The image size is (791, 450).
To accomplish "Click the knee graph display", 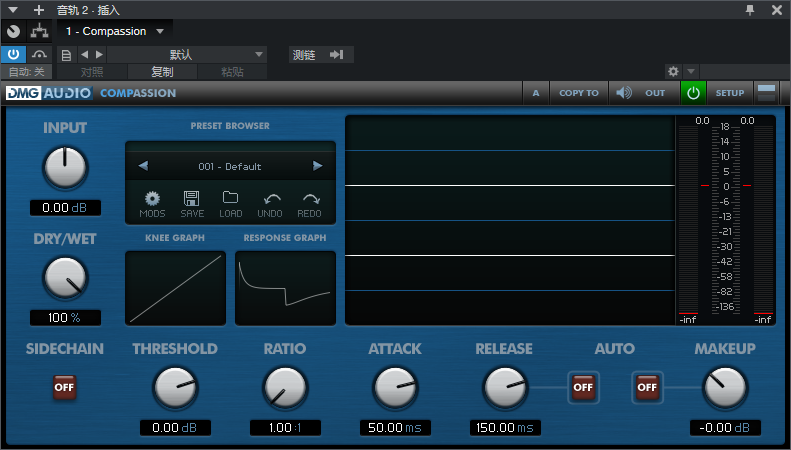I will [x=175, y=288].
